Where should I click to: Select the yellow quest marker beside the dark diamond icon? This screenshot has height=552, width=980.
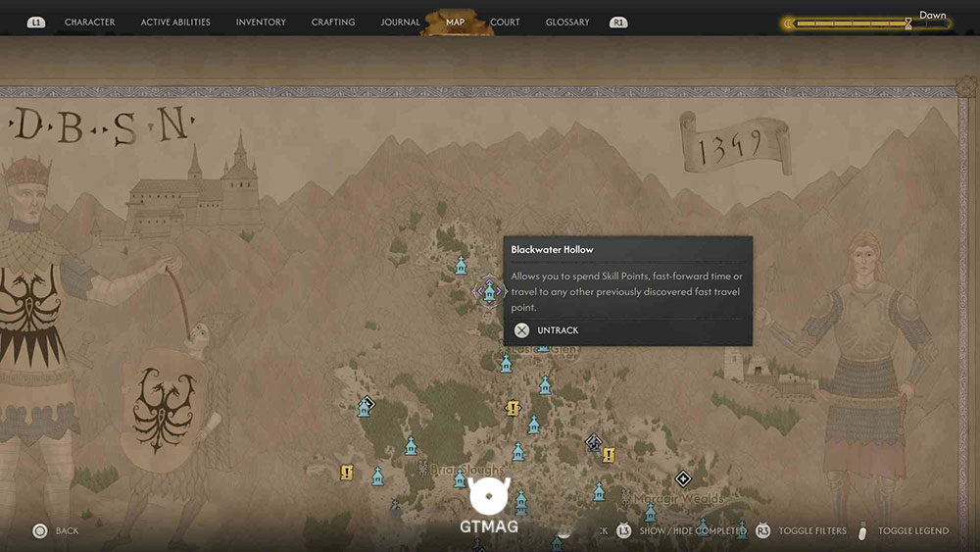point(609,455)
